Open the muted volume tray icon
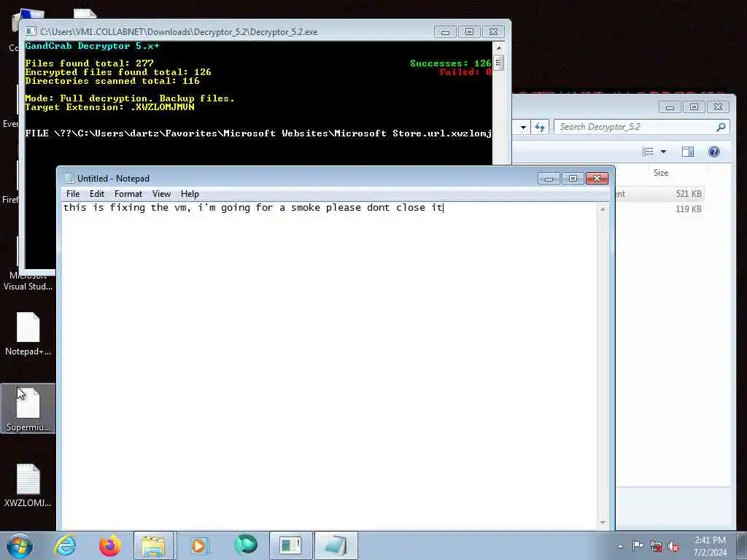The width and height of the screenshot is (747, 560). pos(673,546)
